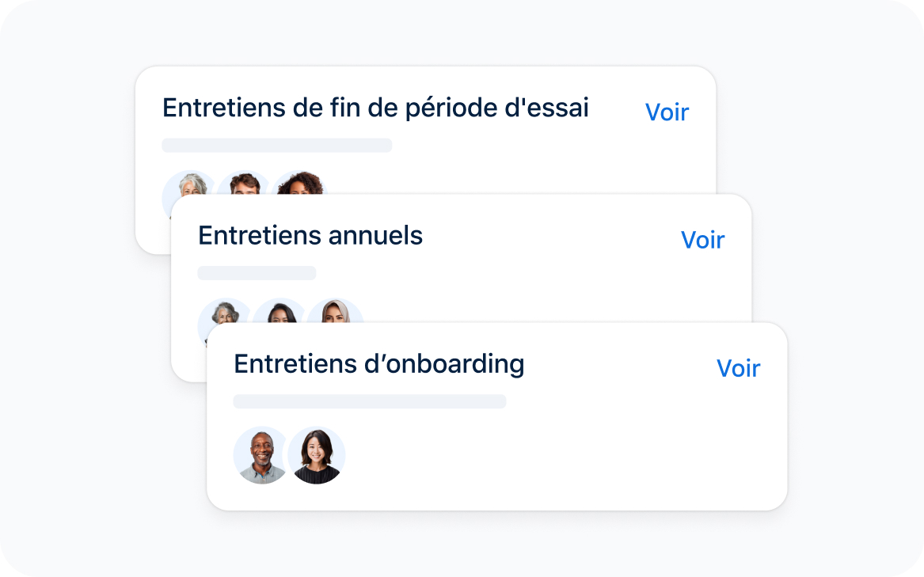Click the Entretiens d'onboarding heading
The image size is (924, 577).
pos(379,364)
